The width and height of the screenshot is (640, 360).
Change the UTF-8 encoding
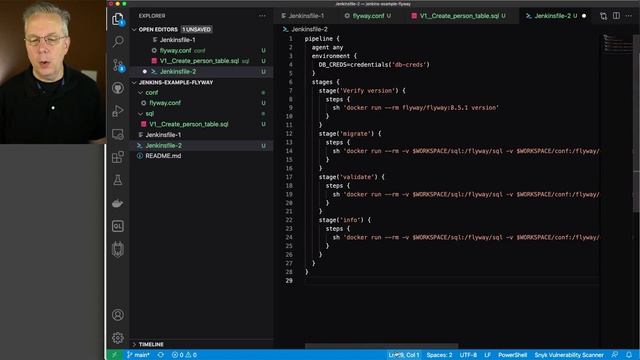tap(468, 355)
